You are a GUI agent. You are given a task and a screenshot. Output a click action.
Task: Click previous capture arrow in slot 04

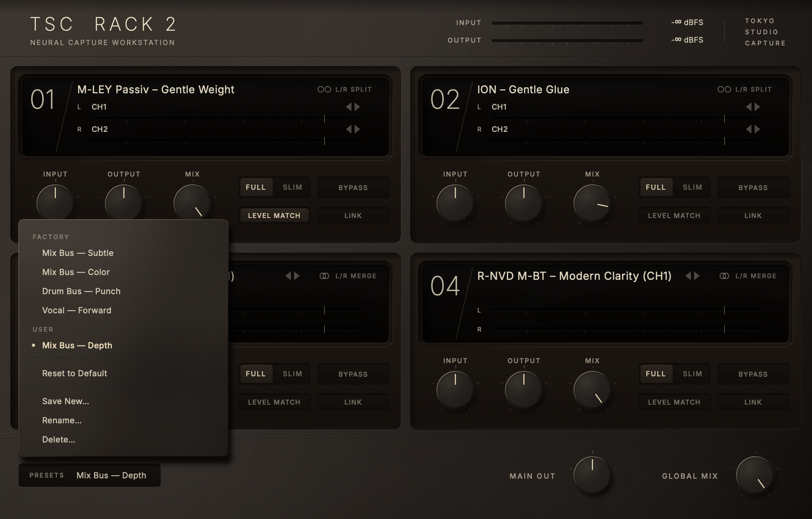click(x=688, y=276)
